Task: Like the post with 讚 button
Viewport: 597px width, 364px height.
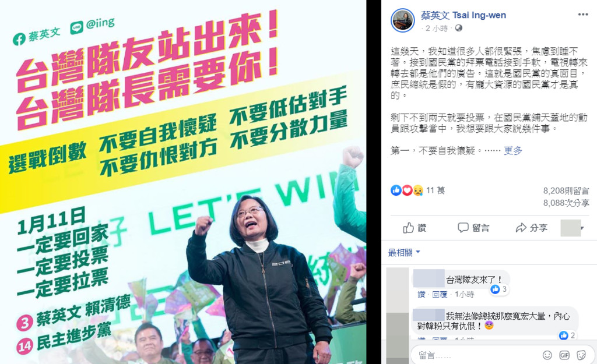Action: (x=415, y=228)
